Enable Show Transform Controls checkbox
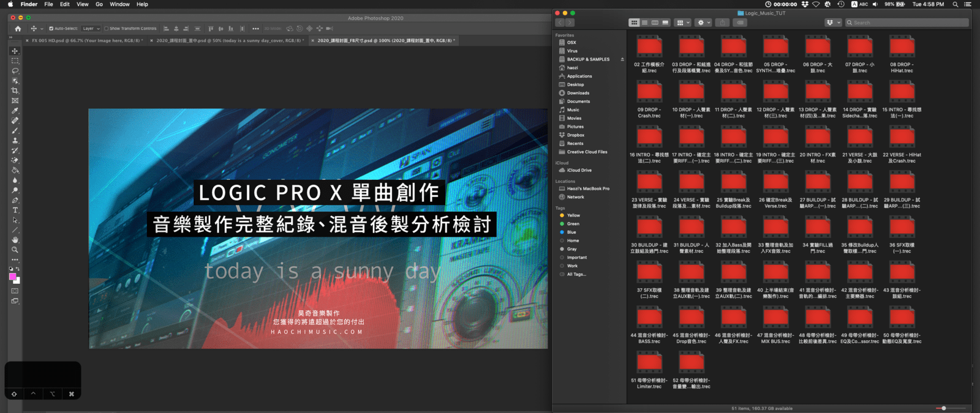980x413 pixels. pyautogui.click(x=107, y=29)
